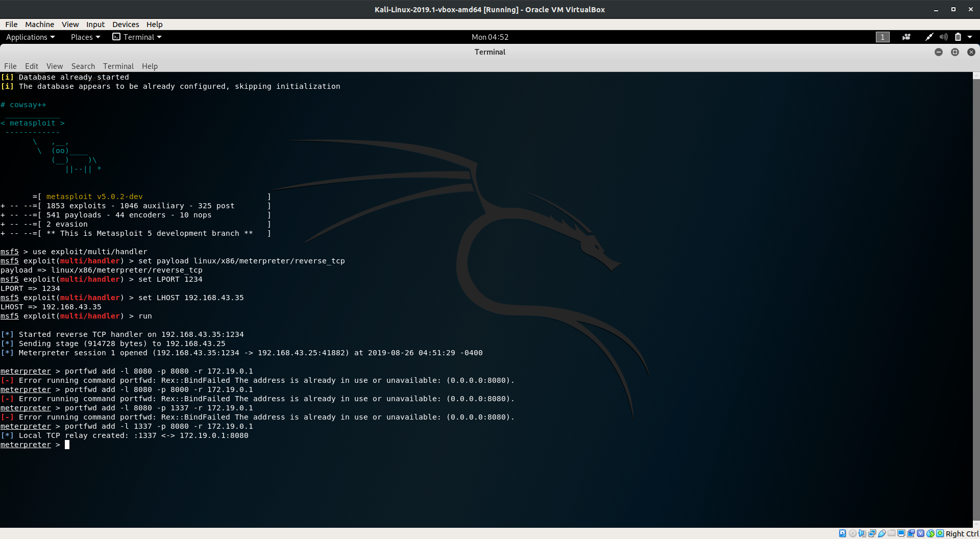Open Terminal window View menu
Screen dimensions: 980x539
point(55,66)
